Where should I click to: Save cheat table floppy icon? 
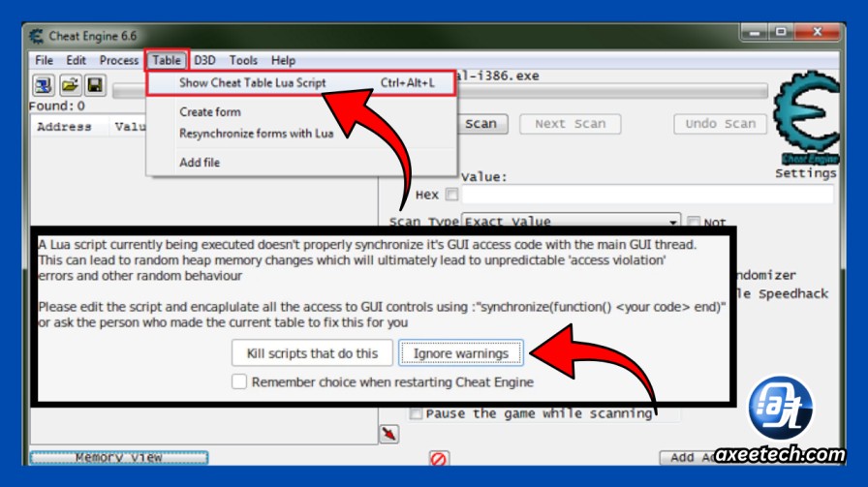pos(95,85)
